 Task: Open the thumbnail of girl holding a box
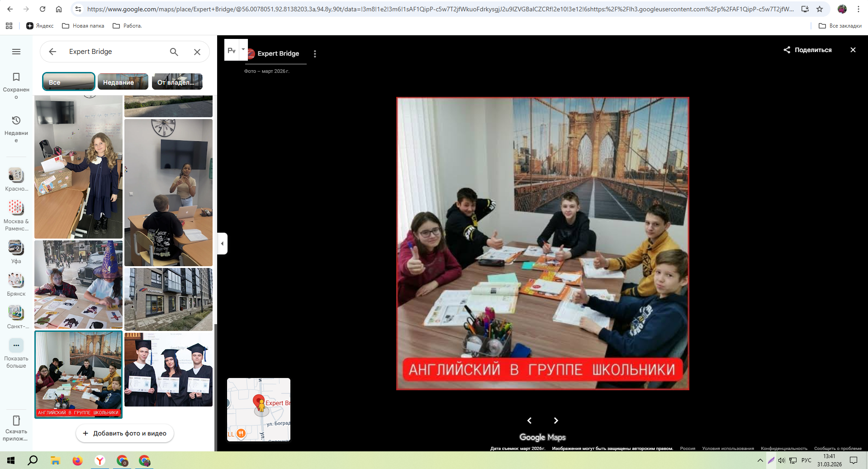tap(78, 167)
